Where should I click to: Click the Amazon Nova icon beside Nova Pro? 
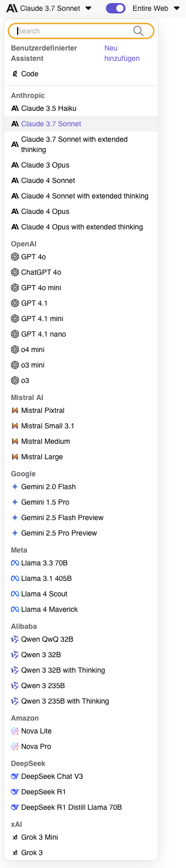tap(15, 746)
